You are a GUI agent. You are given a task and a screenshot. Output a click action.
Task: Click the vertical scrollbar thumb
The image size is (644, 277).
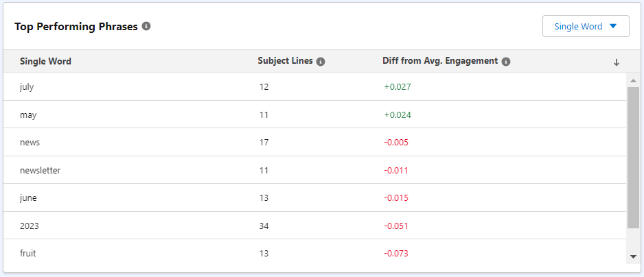(633, 158)
